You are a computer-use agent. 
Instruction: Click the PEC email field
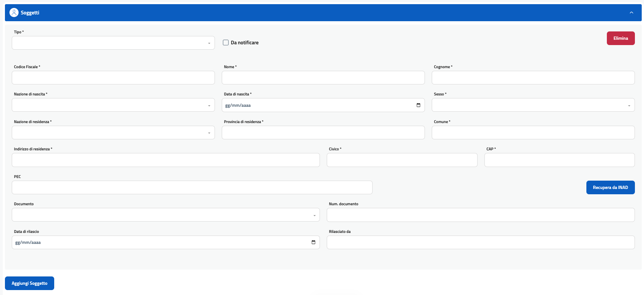[192, 187]
